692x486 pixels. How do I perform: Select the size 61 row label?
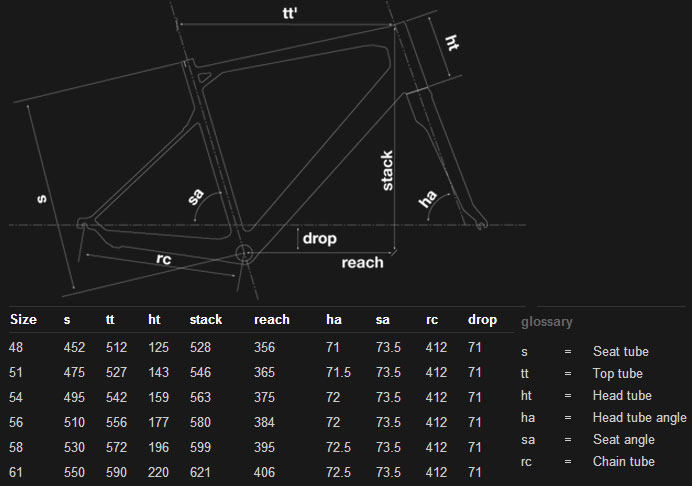pos(16,470)
